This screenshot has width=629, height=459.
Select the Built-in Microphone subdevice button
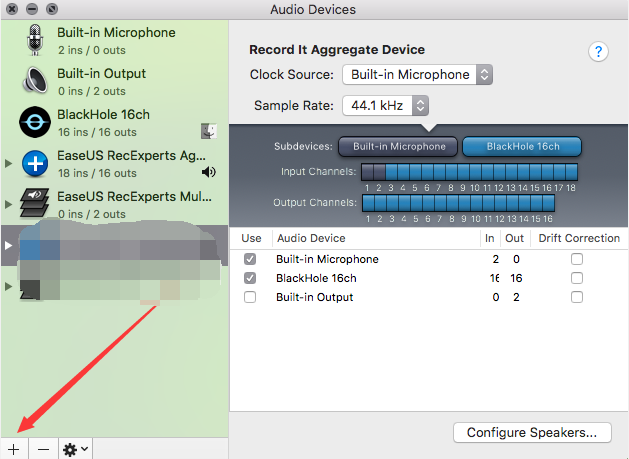pos(398,146)
